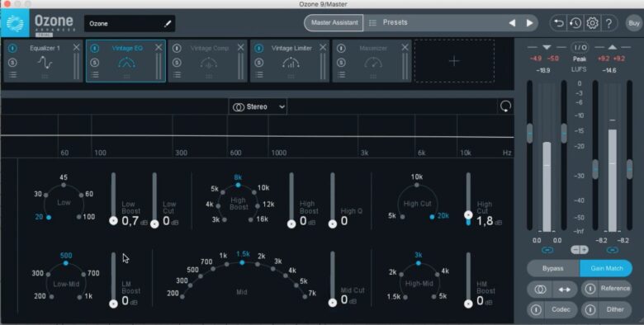Screen dimensions: 644x325
Task: Select the Vintage Limiter module tab
Action: point(290,61)
